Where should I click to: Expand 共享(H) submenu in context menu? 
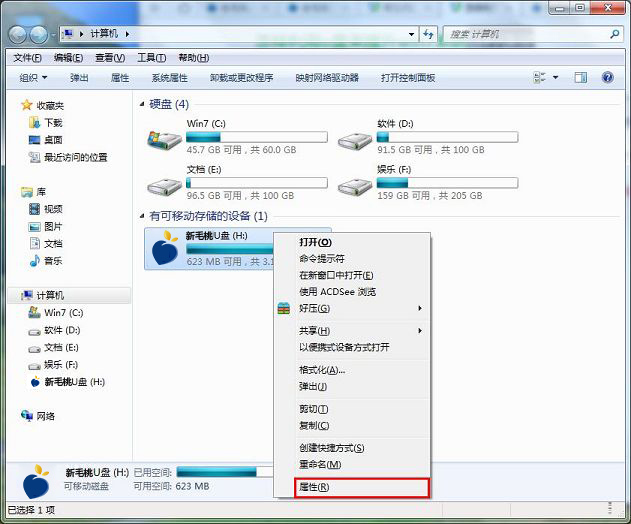352,331
